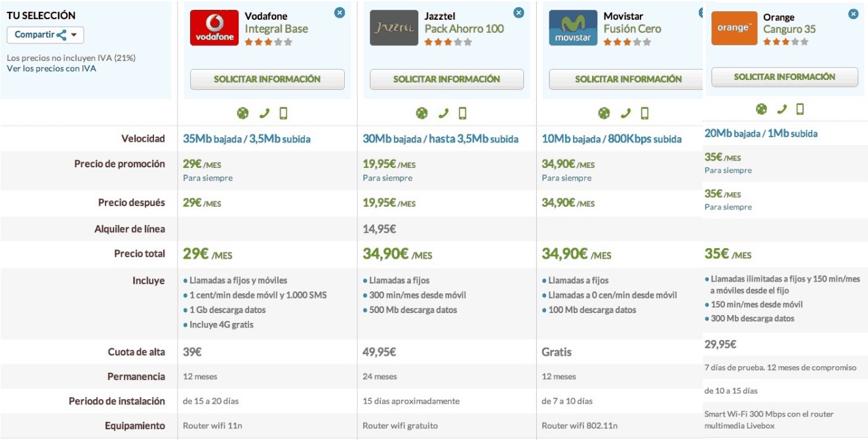This screenshot has height=441, width=868.
Task: Open the Fusión Cero plan name
Action: coord(632,29)
